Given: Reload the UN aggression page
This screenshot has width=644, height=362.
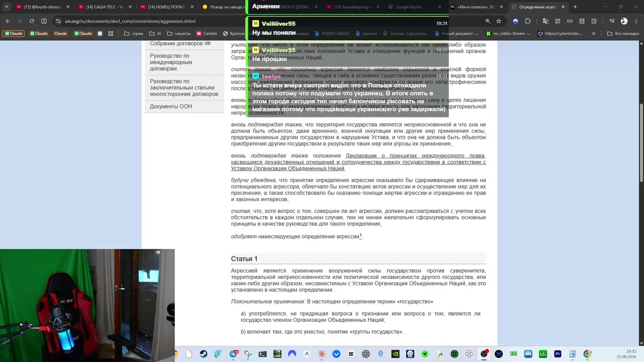Looking at the screenshot, I should click(x=32, y=21).
